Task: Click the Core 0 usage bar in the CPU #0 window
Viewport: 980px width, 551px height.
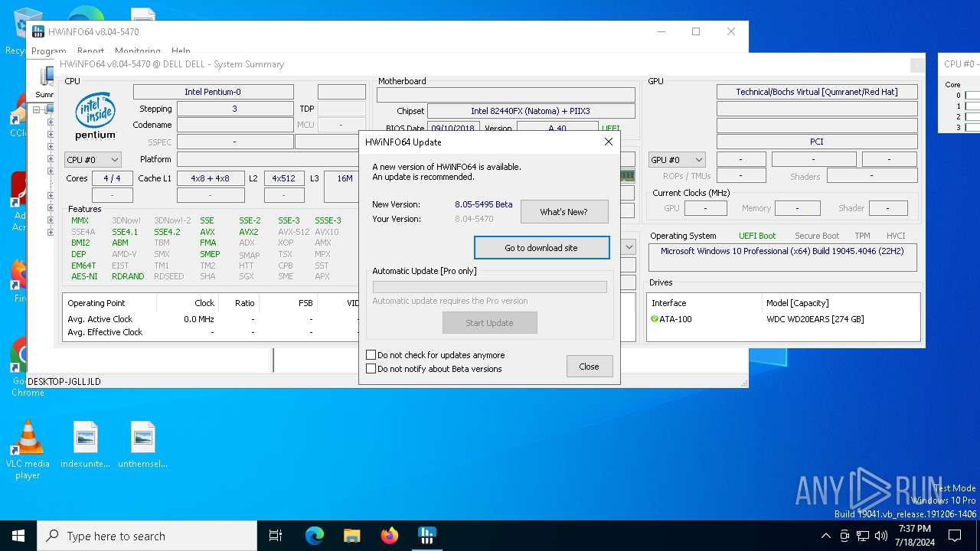Action: coord(972,96)
